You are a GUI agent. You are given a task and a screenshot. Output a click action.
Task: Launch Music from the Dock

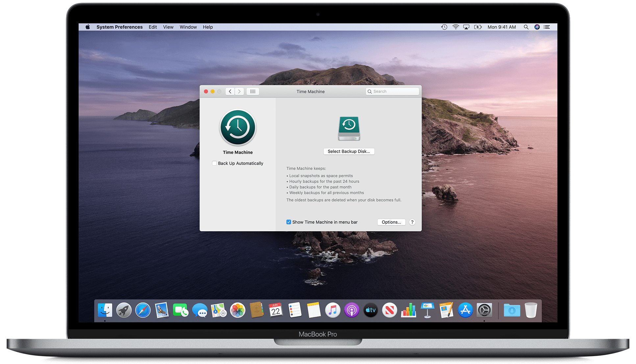pos(333,310)
